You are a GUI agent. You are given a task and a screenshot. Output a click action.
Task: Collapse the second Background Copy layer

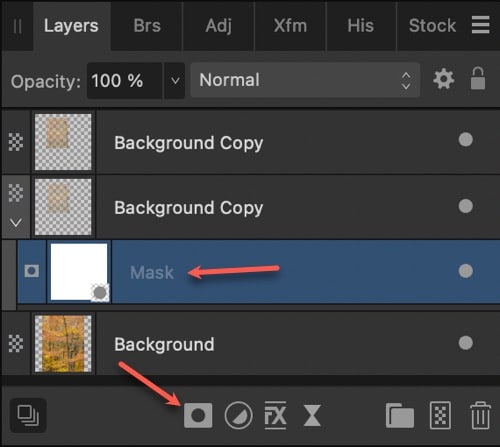point(16,223)
